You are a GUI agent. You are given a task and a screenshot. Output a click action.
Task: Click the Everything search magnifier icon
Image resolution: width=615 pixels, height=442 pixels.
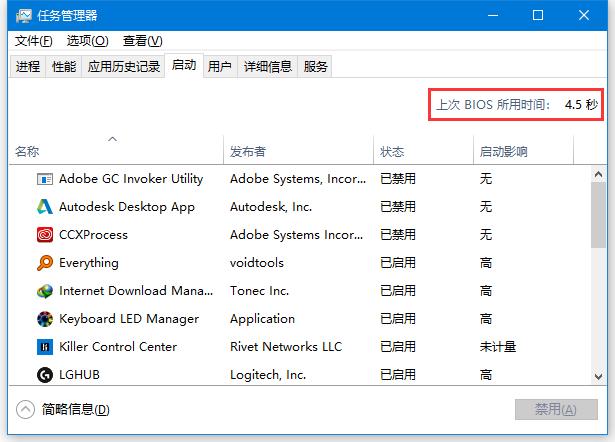coord(44,263)
